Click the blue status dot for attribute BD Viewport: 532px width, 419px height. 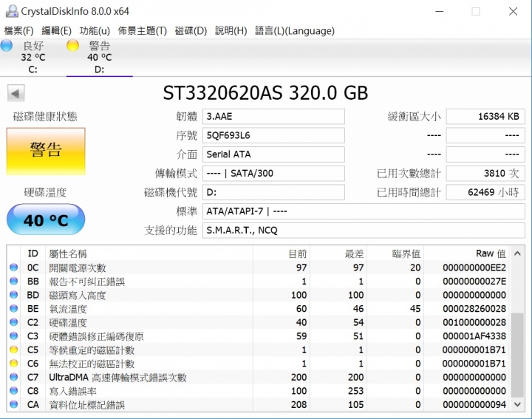click(13, 295)
